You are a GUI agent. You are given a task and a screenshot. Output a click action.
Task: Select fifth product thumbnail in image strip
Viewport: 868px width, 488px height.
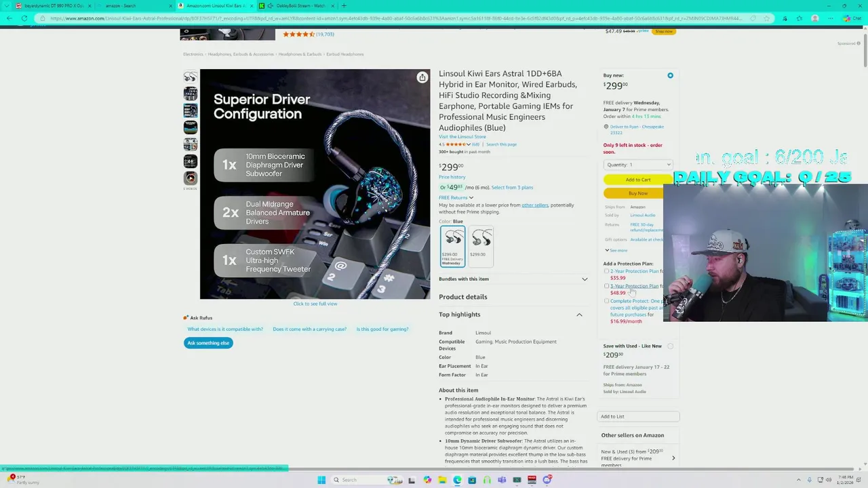[x=191, y=144]
